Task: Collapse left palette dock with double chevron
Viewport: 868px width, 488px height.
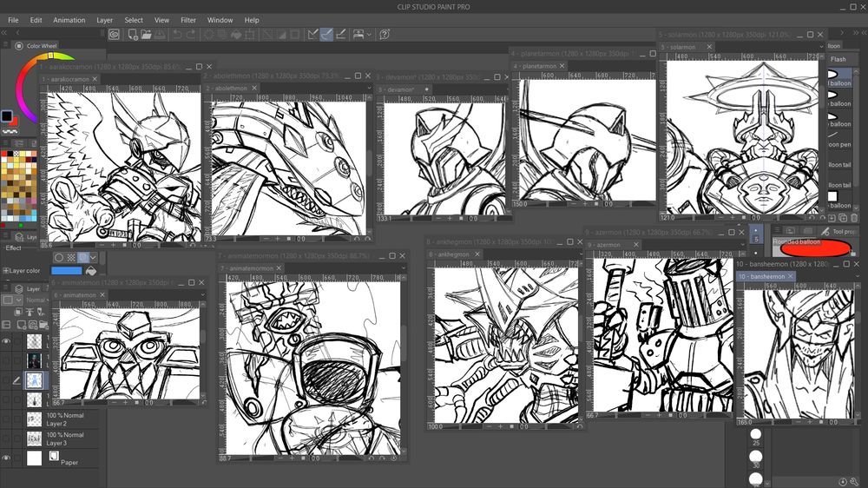Action: click(4, 33)
